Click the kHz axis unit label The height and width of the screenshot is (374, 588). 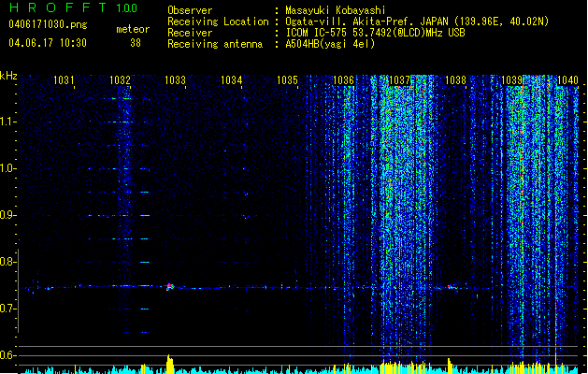[x=8, y=76]
